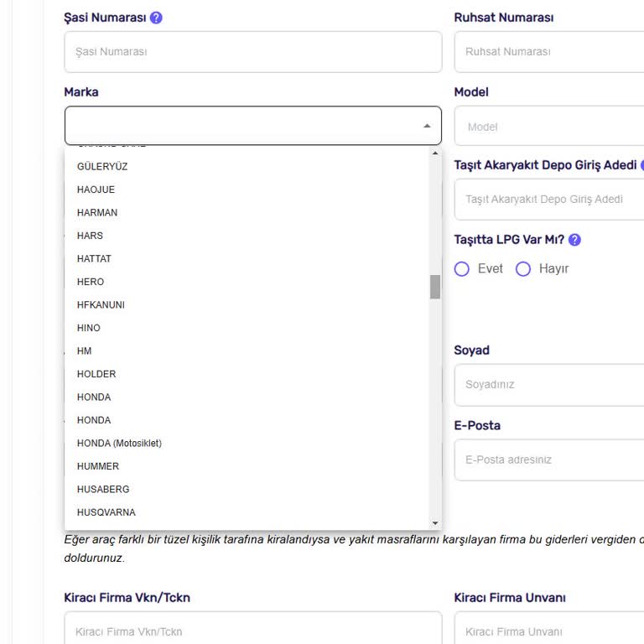
Task: Collapse the Marka dropdown using its arrow
Action: click(427, 126)
